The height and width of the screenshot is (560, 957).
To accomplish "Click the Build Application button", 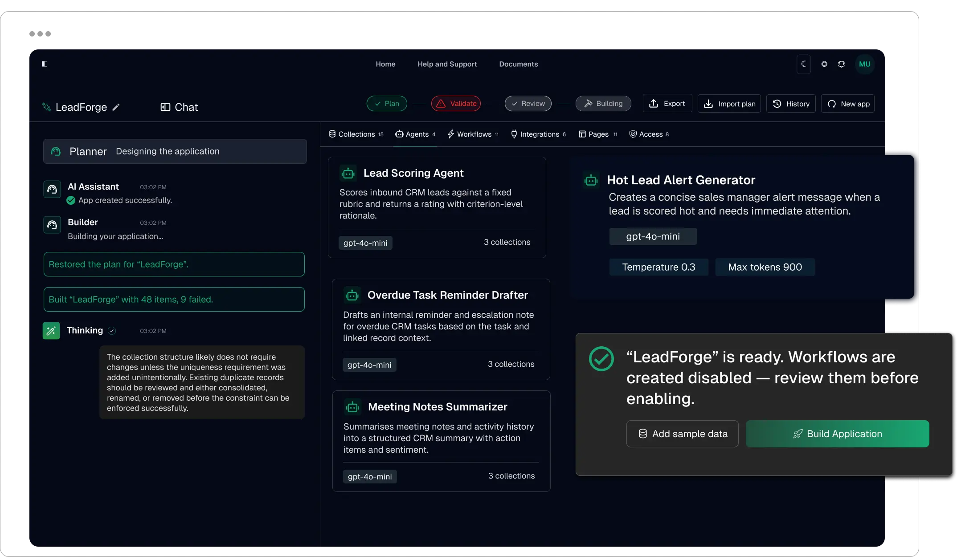I will point(838,434).
